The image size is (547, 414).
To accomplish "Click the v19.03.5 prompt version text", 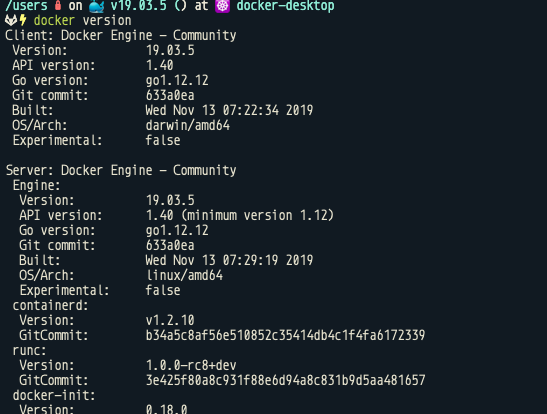I will coord(138,6).
